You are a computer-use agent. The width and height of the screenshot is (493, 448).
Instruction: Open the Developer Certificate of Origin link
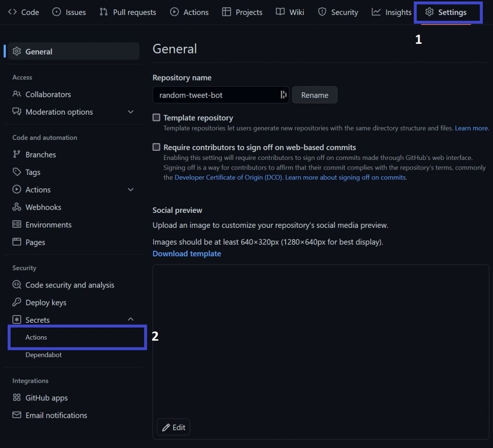(x=229, y=177)
